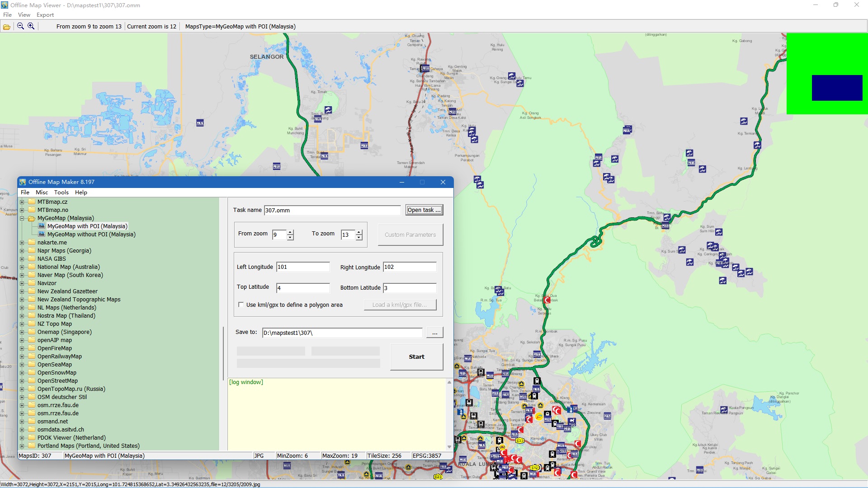The height and width of the screenshot is (488, 868).
Task: Click the nakarte.me folder icon
Action: point(32,242)
